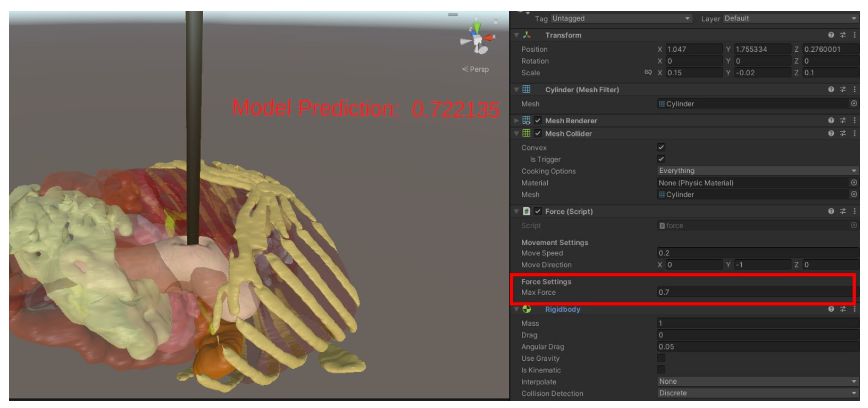The image size is (868, 408).
Task: Disable the Is Trigger checkbox
Action: point(661,159)
